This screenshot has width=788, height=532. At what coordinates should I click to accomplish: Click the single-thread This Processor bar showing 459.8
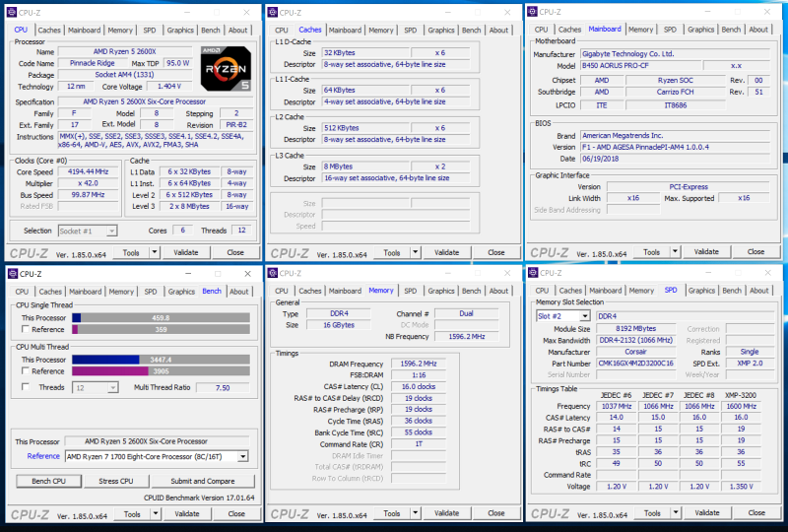pos(161,318)
